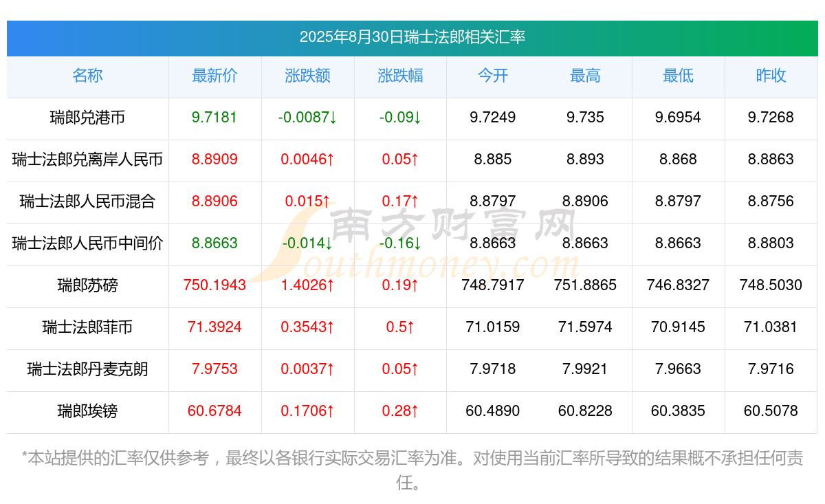Image resolution: width=825 pixels, height=504 pixels.
Task: Click the low value 70.9145
Action: click(x=678, y=327)
